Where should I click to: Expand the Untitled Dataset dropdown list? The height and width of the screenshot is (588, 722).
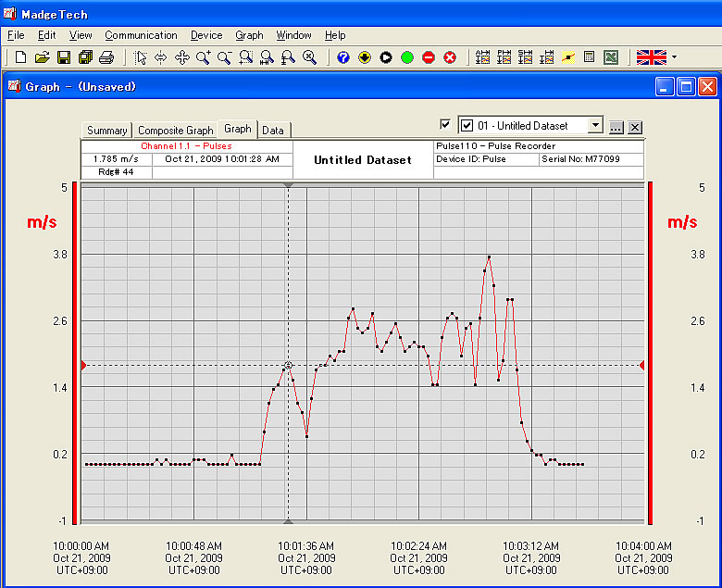point(595,126)
